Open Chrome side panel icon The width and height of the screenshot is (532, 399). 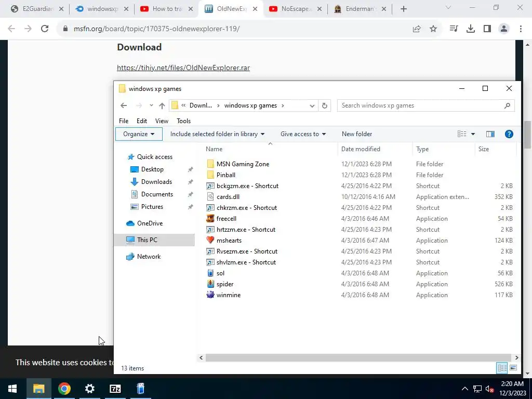487,29
